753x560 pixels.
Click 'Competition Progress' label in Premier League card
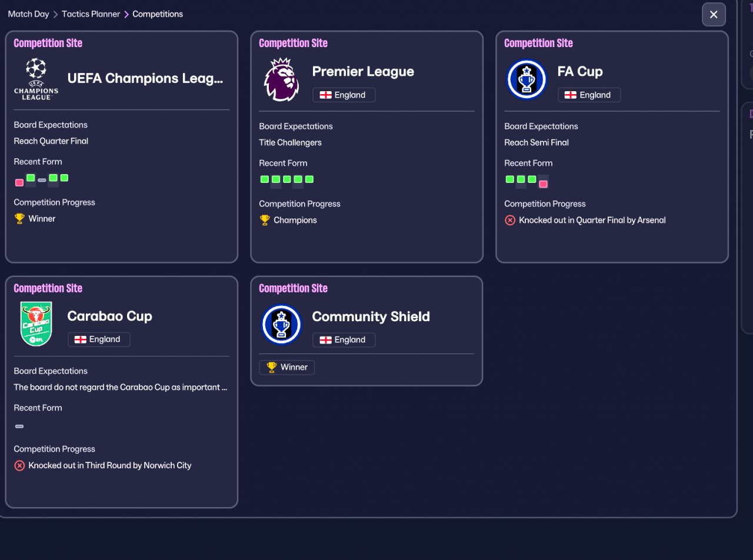pos(300,204)
